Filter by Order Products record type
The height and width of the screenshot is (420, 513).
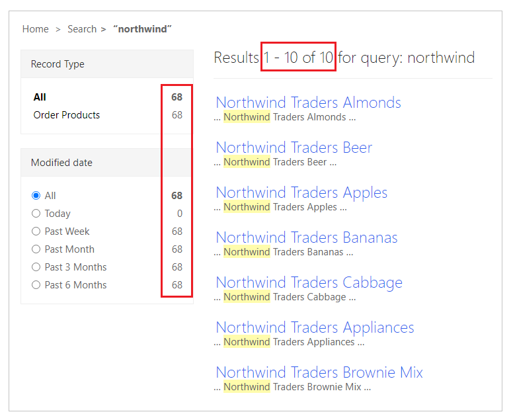tap(66, 115)
